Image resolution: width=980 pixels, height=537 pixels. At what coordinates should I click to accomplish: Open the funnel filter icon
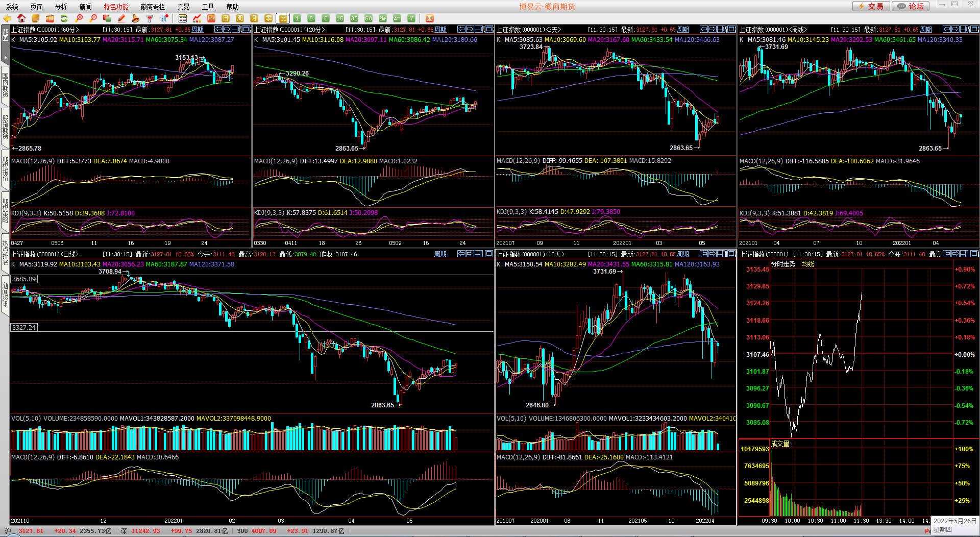[x=150, y=18]
